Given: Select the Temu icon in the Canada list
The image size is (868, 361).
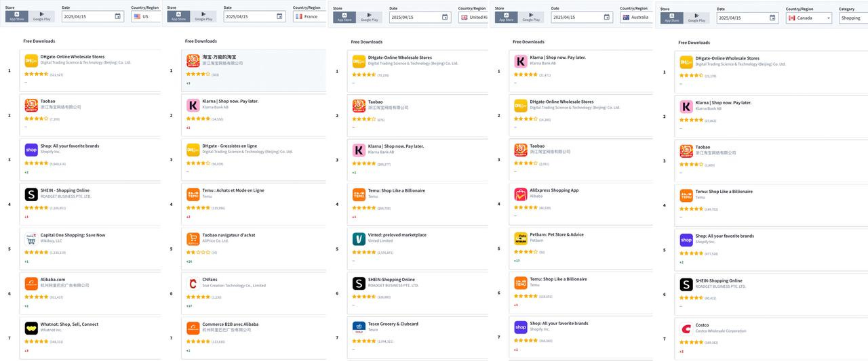Looking at the screenshot, I should click(x=686, y=195).
